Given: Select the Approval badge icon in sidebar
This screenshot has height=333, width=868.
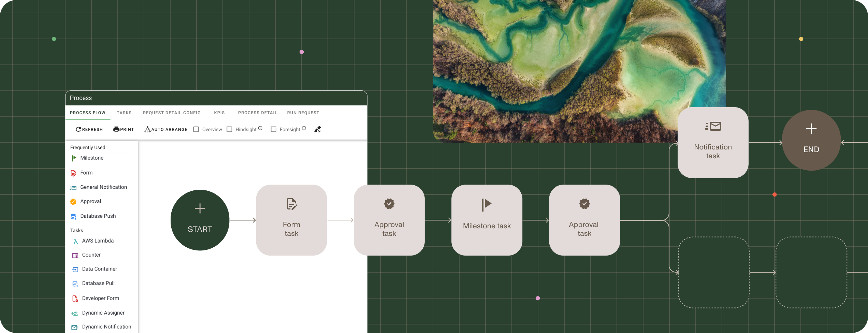Looking at the screenshot, I should pos(73,202).
